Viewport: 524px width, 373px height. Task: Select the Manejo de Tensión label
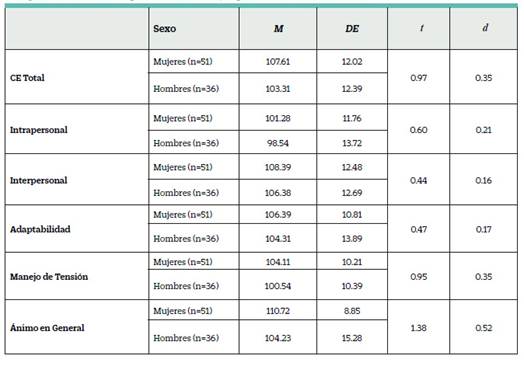[x=49, y=277]
